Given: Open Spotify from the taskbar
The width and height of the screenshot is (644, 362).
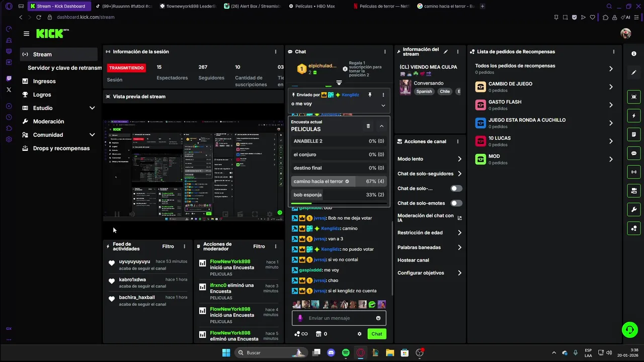Looking at the screenshot, I should pyautogui.click(x=346, y=353).
